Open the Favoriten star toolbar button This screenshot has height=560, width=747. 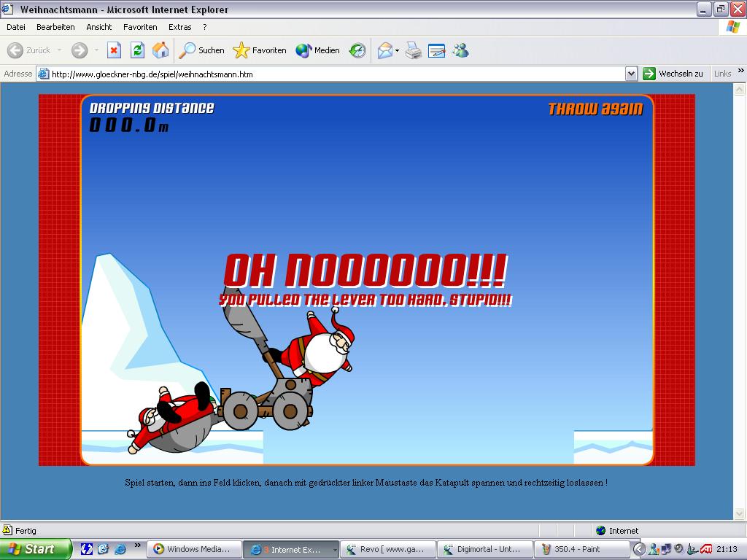pyautogui.click(x=260, y=50)
